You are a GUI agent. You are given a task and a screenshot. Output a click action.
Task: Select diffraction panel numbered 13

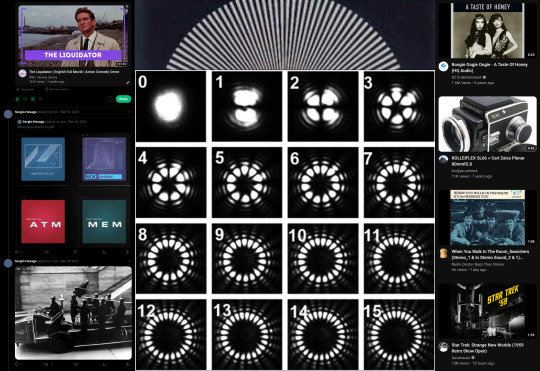[x=247, y=334]
